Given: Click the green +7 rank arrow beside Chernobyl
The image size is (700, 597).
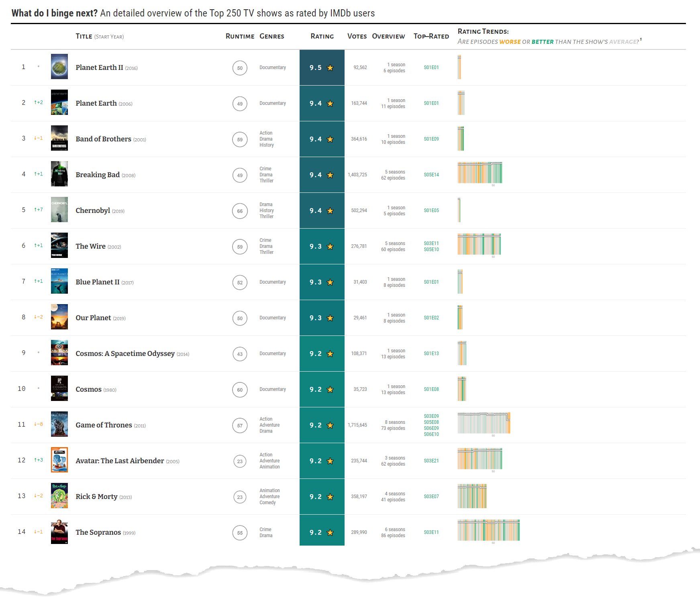Looking at the screenshot, I should click(x=38, y=210).
